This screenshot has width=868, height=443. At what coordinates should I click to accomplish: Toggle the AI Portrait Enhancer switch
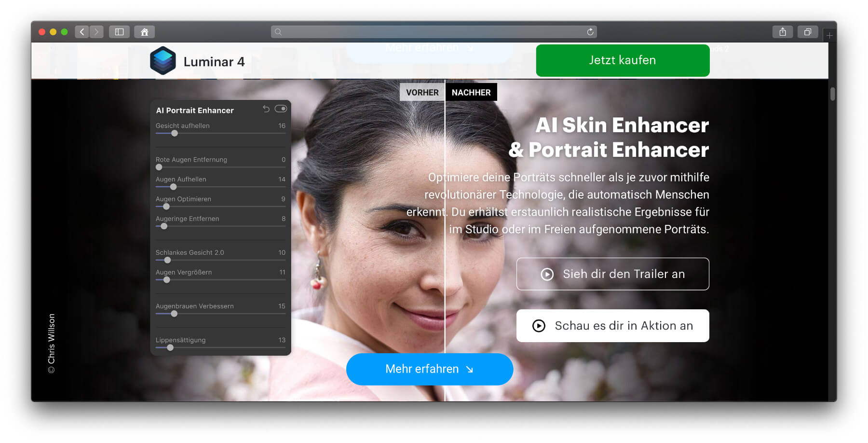click(281, 109)
